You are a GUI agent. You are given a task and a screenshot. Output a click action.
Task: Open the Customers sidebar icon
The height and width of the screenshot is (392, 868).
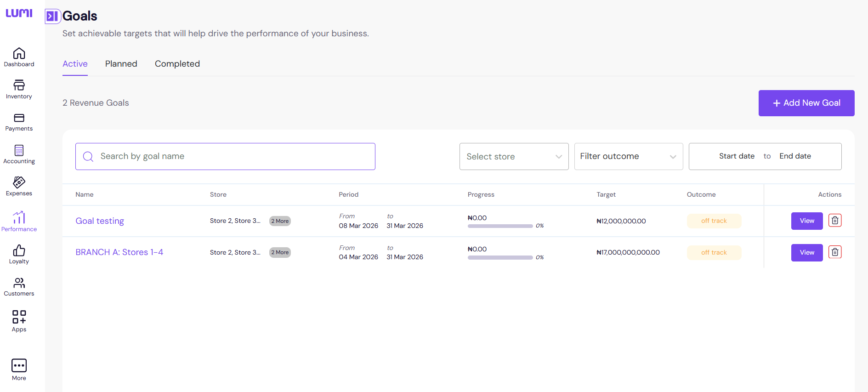point(19,283)
